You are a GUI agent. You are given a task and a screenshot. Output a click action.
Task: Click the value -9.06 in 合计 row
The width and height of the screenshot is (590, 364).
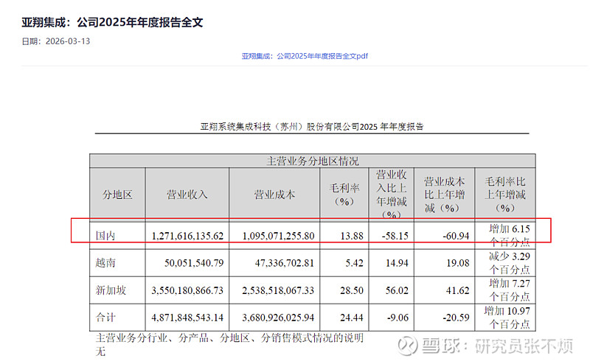398,318
